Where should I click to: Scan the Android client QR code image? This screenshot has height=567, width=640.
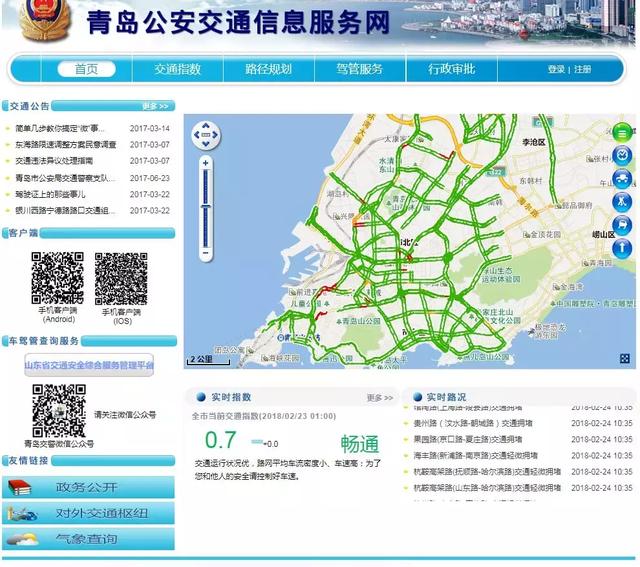pos(57,278)
